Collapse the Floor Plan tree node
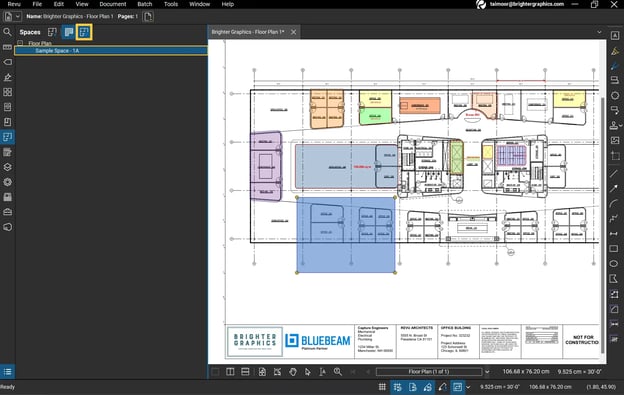The image size is (624, 395). (x=20, y=43)
